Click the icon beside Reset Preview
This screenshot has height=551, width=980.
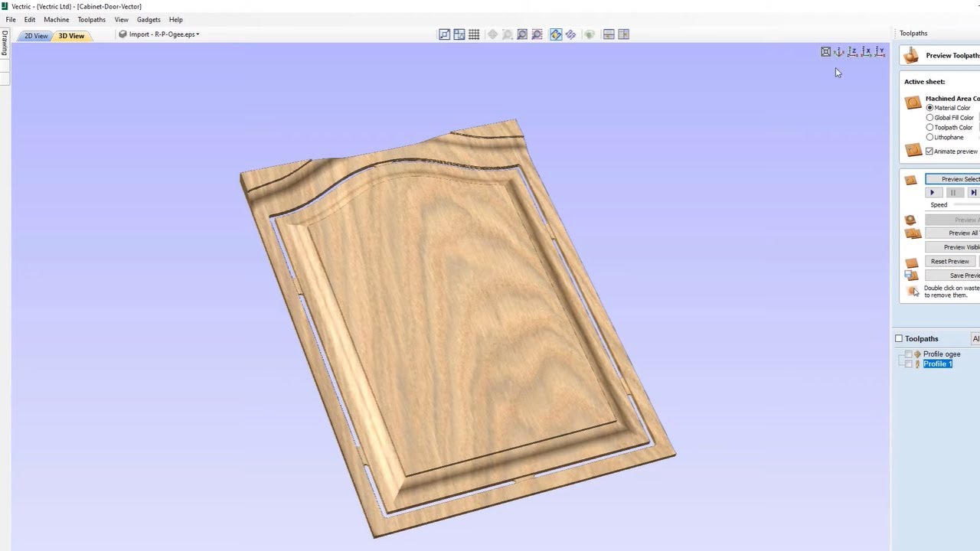click(x=911, y=262)
